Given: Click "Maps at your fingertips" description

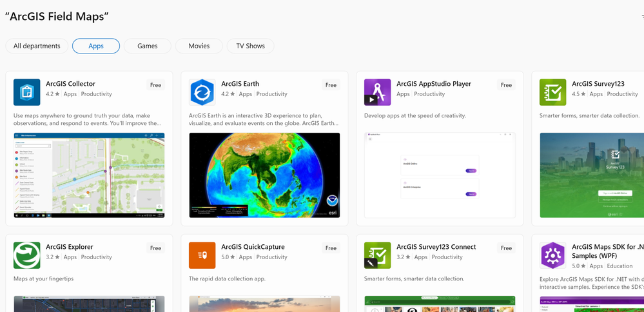Looking at the screenshot, I should click(44, 278).
